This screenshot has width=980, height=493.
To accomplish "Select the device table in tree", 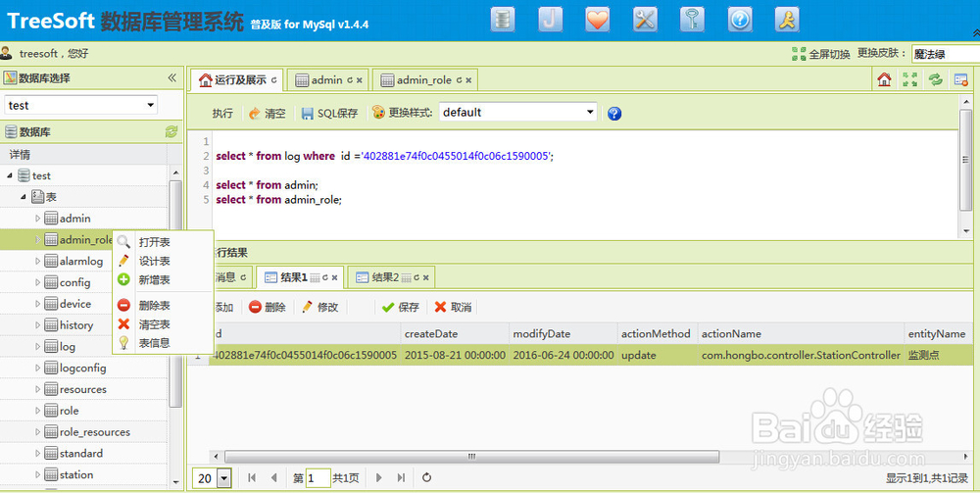I will pos(75,304).
